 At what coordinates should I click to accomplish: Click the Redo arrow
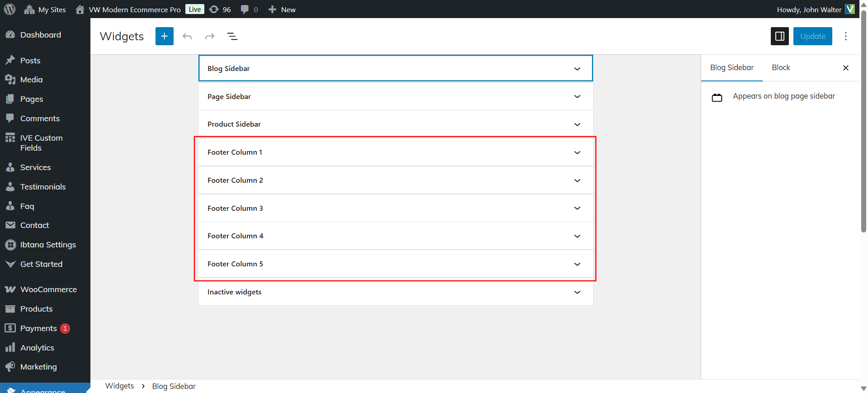(210, 36)
